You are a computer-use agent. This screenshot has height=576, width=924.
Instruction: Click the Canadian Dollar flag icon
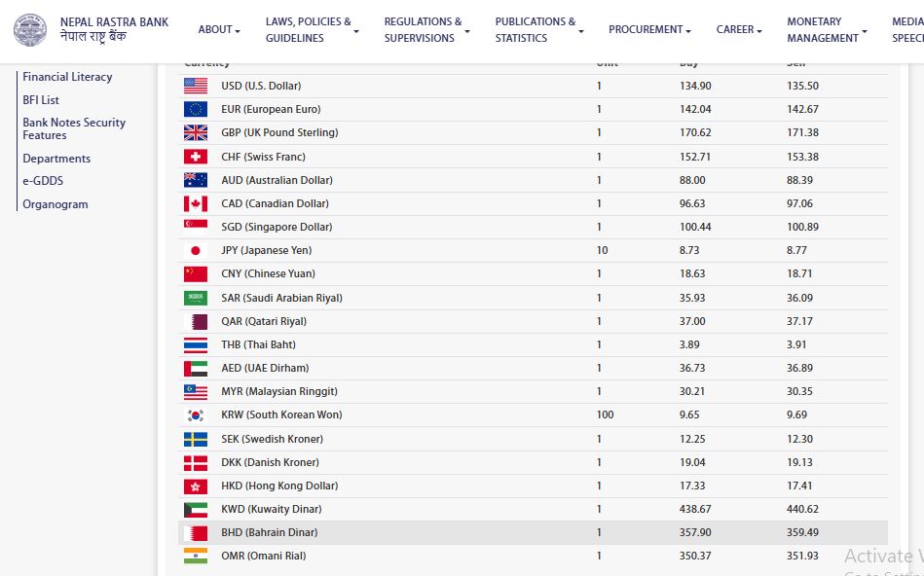(x=195, y=203)
